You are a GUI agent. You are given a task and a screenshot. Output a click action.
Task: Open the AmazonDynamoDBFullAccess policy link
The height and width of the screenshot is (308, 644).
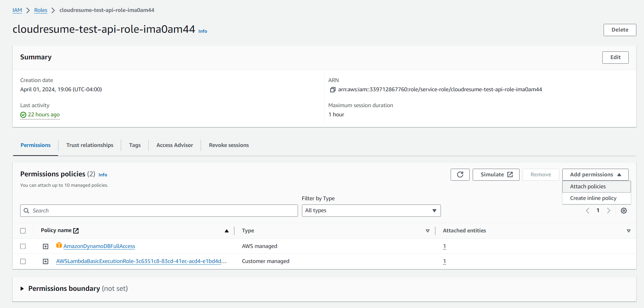click(x=99, y=246)
